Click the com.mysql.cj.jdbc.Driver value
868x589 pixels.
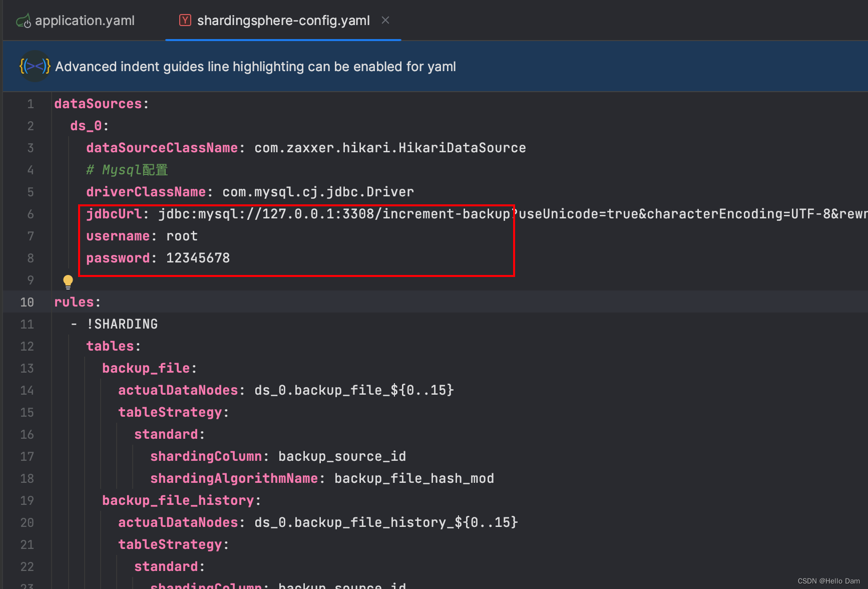pos(318,192)
